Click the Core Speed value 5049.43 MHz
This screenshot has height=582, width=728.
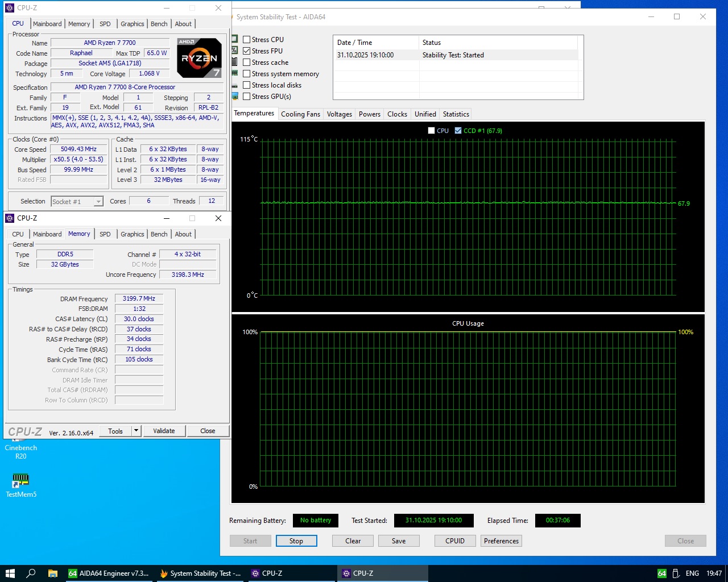[x=78, y=149]
